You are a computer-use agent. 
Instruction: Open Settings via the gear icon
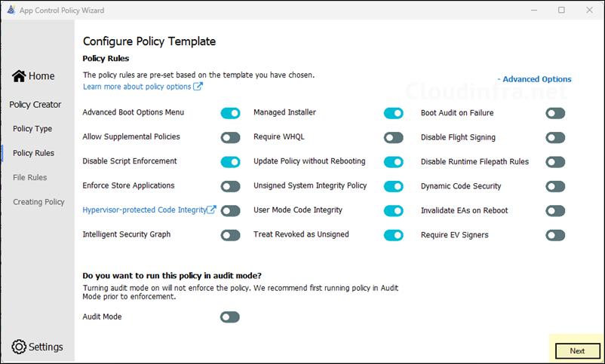point(19,347)
